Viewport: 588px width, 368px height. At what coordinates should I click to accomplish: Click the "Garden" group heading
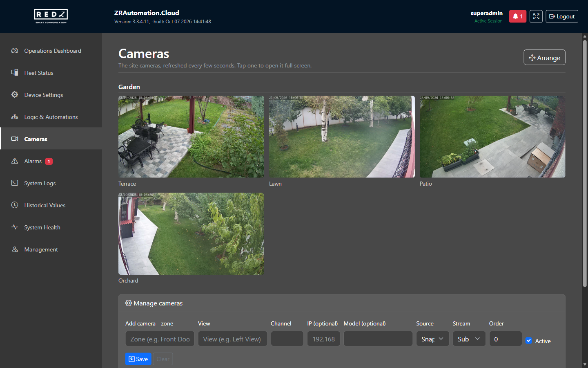pyautogui.click(x=129, y=87)
